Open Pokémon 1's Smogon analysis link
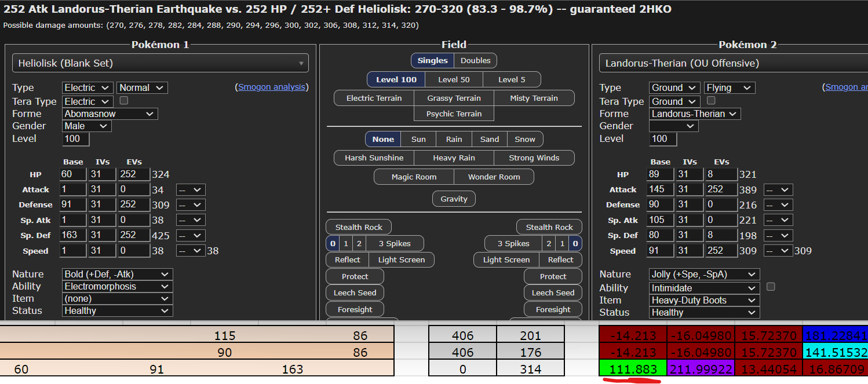 pos(272,87)
